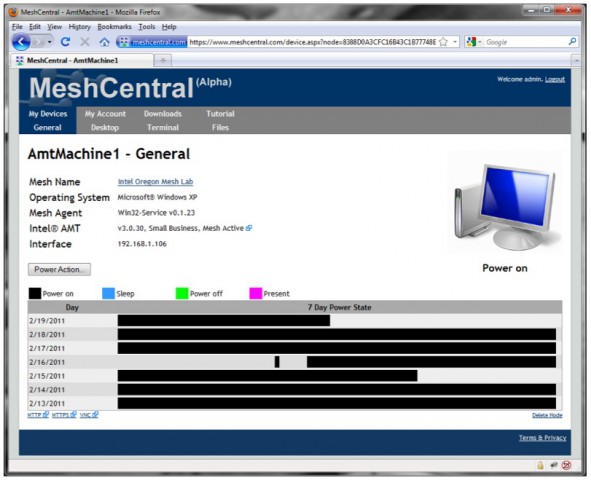Click the black Power on legend swatch

[35, 294]
